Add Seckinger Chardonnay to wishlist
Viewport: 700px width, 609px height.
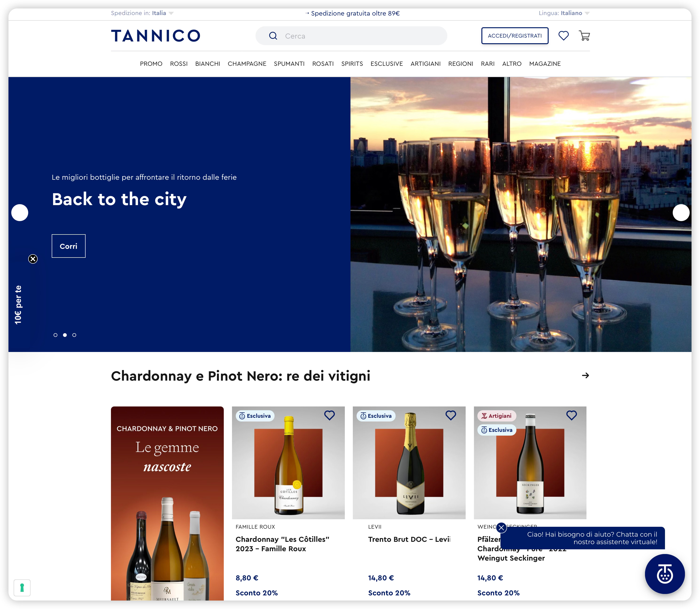click(x=571, y=415)
